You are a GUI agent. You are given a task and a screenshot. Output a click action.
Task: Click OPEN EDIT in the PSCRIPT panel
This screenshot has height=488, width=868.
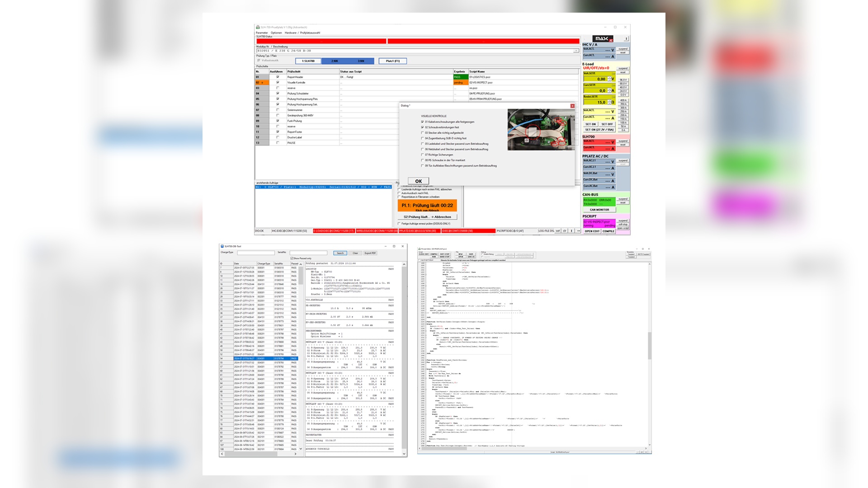coord(592,231)
